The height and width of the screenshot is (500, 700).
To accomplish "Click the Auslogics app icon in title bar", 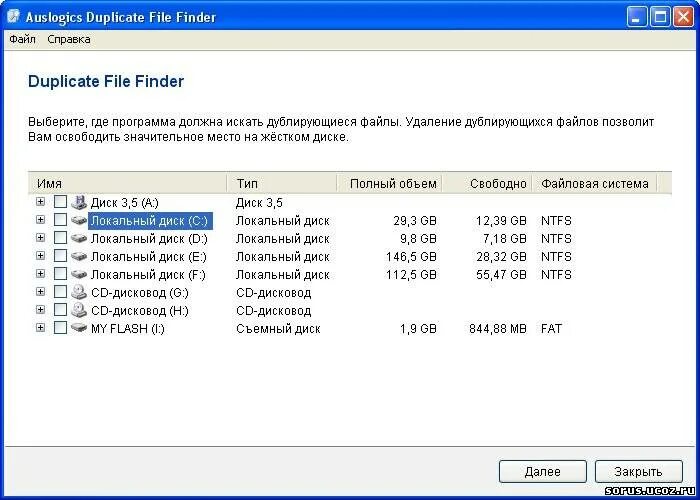I will [14, 16].
